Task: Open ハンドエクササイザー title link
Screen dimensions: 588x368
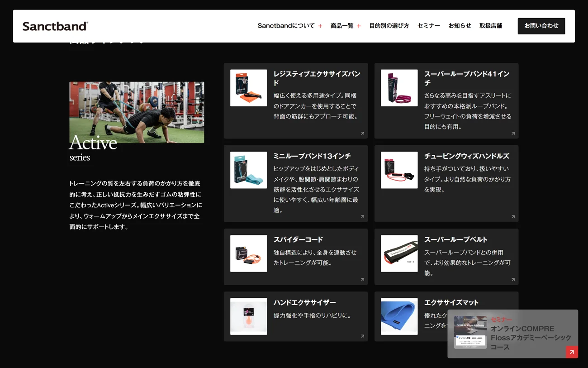Action: pos(304,302)
